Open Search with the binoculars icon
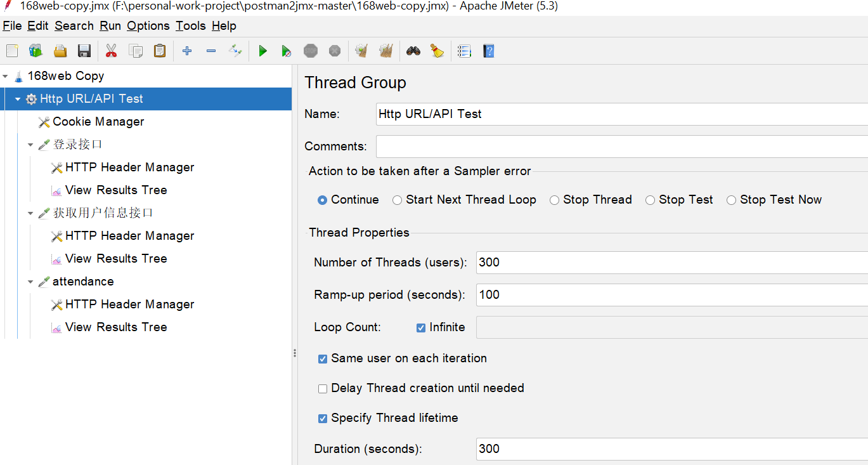 click(x=413, y=51)
